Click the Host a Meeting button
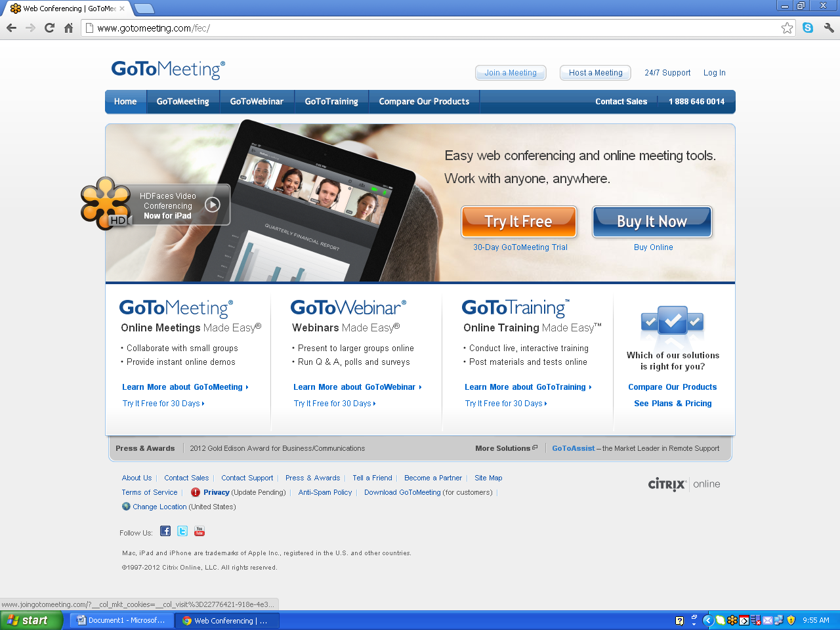840x630 pixels. [x=595, y=73]
